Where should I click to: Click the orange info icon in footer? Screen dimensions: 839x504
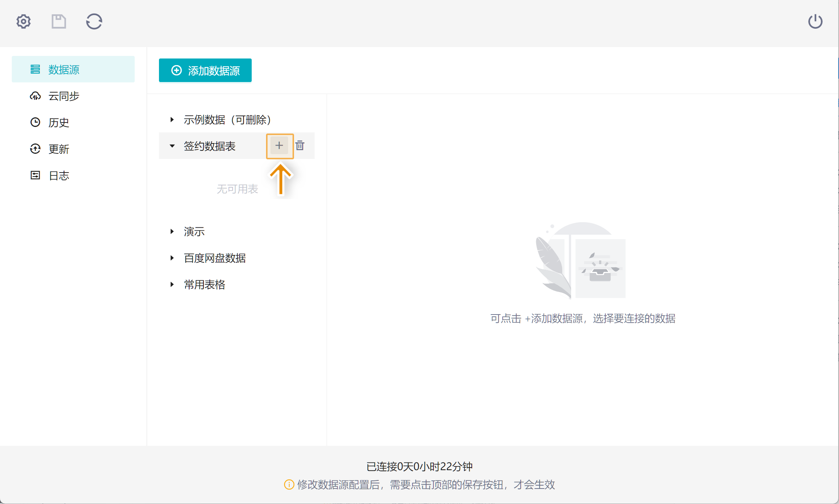pyautogui.click(x=289, y=485)
